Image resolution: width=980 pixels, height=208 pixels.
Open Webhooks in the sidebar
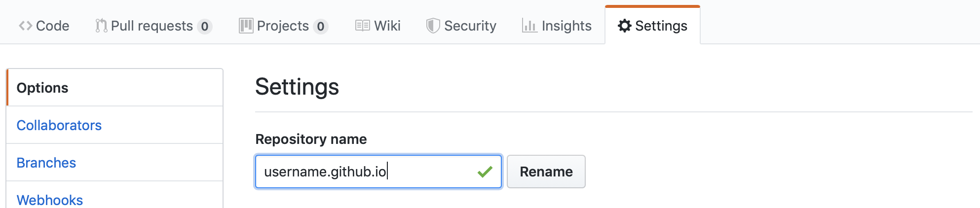point(50,200)
